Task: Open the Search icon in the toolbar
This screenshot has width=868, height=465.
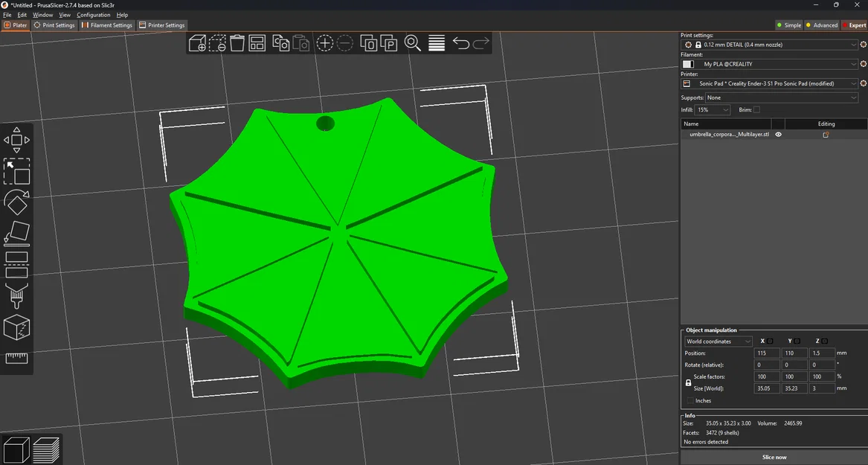Action: (413, 43)
